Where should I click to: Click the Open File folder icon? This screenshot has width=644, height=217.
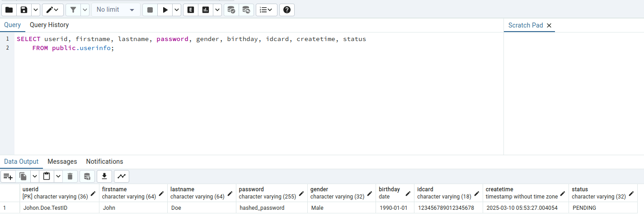[9, 9]
